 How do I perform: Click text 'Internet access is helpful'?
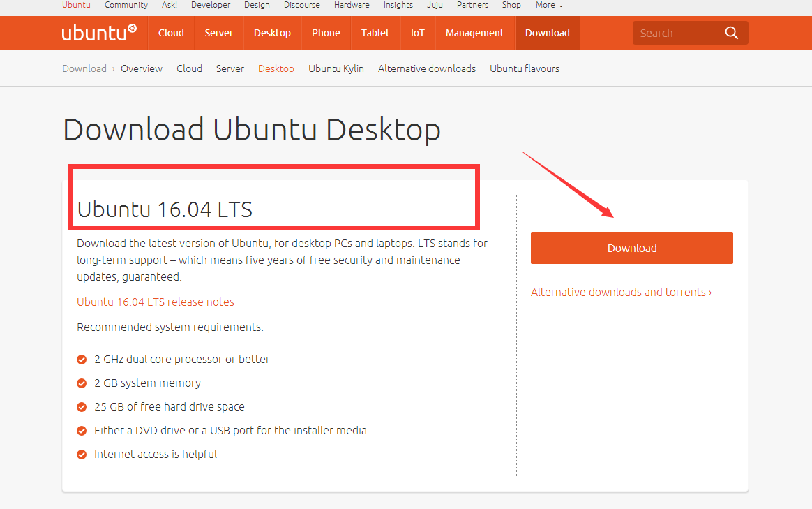(156, 454)
